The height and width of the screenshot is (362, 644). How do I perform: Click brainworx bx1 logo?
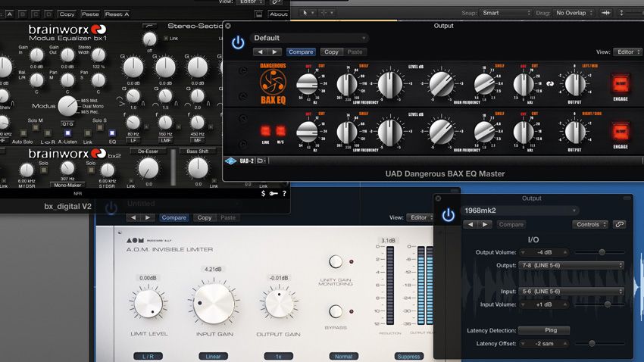[x=67, y=33]
